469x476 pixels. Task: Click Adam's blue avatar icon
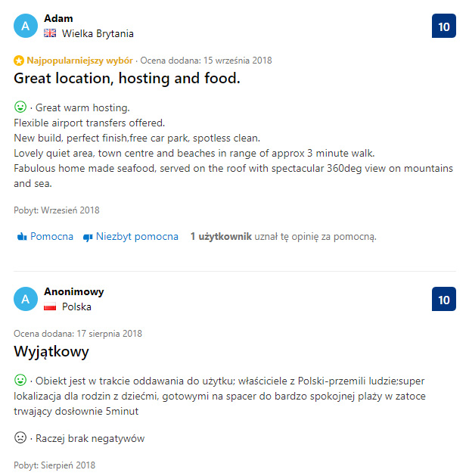coord(25,26)
